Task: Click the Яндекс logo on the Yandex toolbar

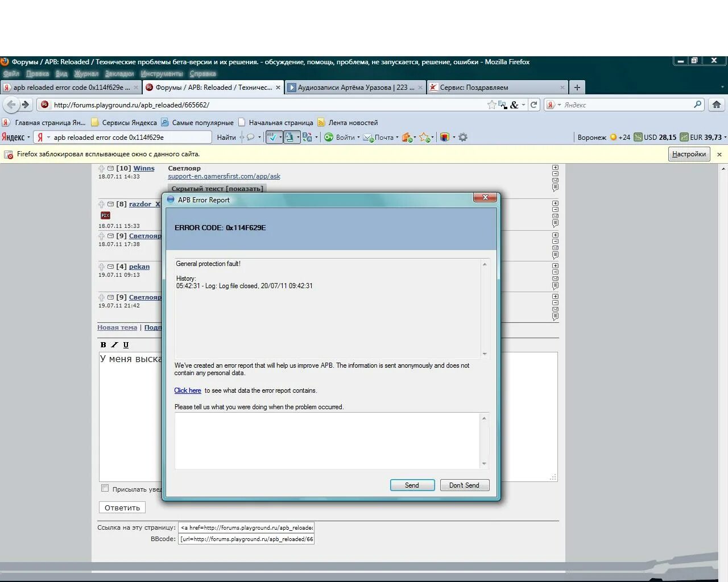Action: point(13,137)
